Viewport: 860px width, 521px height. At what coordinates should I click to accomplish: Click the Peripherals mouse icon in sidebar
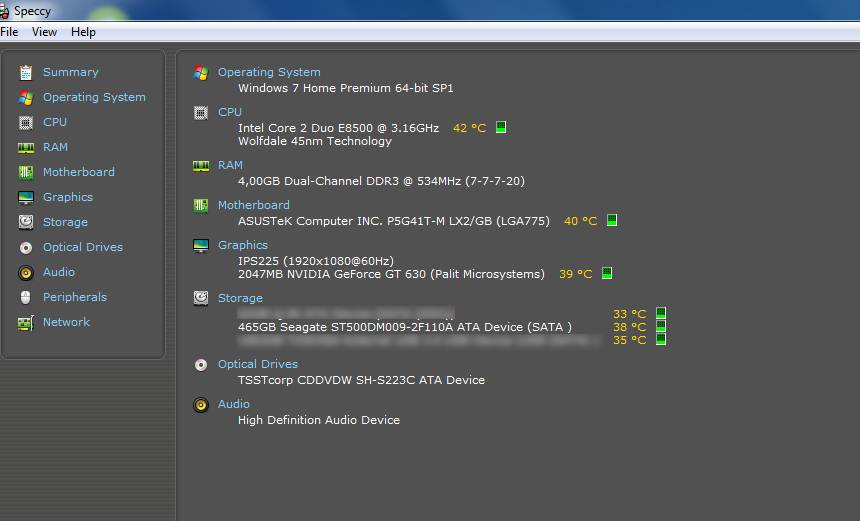coord(26,297)
